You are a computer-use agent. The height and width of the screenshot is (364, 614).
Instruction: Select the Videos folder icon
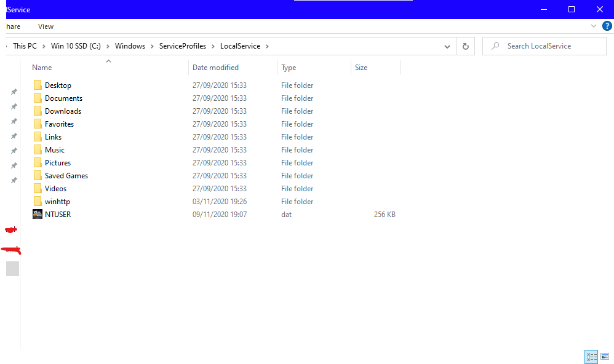[x=38, y=188]
